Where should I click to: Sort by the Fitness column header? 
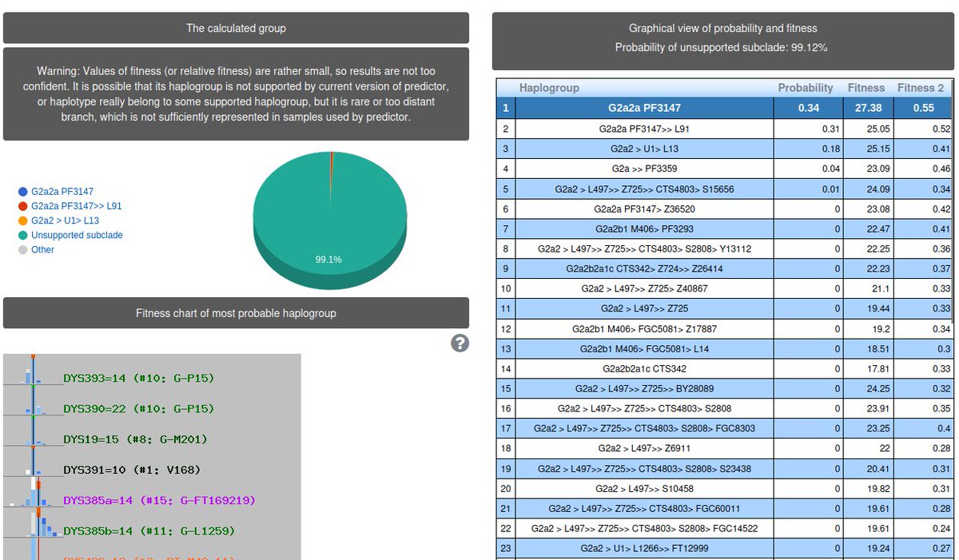866,88
